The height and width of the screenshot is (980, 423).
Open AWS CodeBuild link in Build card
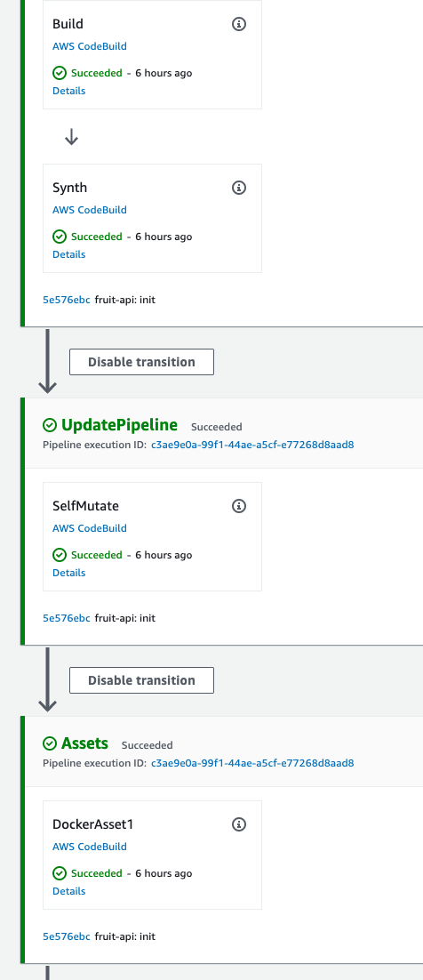(x=90, y=46)
